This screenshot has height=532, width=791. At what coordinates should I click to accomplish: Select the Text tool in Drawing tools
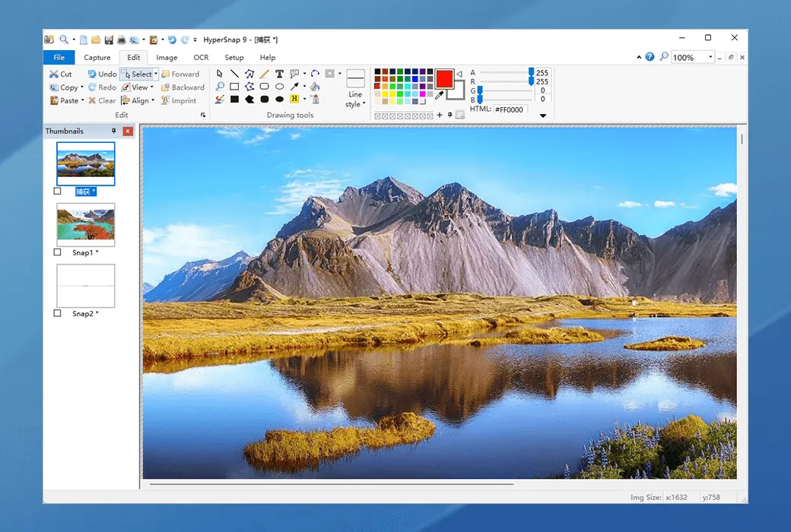(279, 74)
